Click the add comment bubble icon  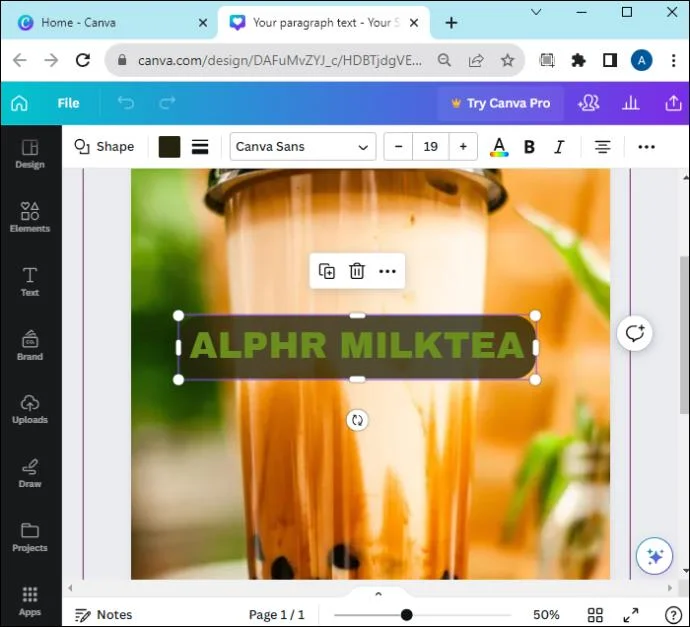(634, 333)
